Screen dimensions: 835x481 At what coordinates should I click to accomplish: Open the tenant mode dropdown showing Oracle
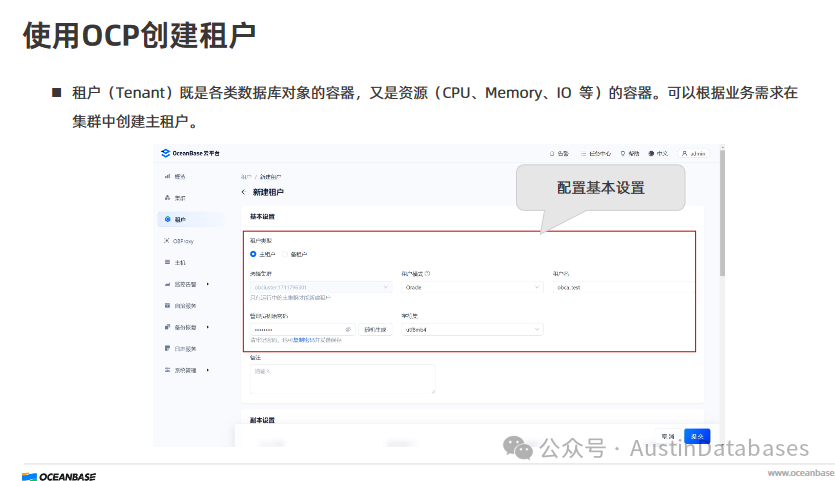pyautogui.click(x=472, y=287)
